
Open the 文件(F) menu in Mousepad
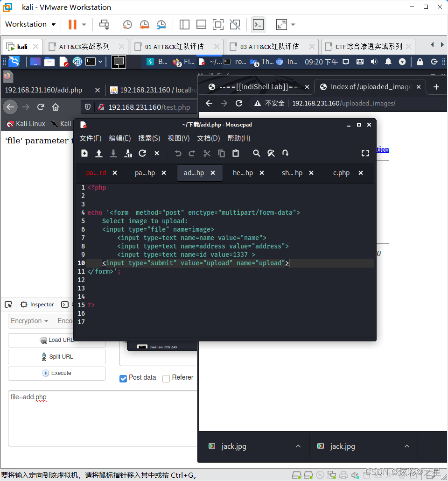[91, 138]
